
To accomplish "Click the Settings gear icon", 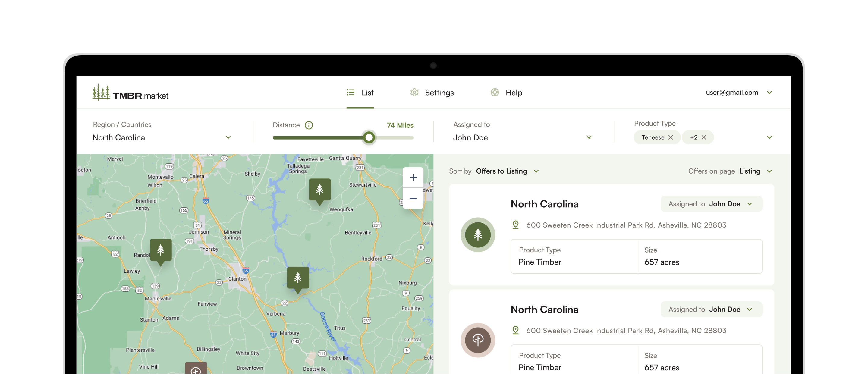I will tap(414, 92).
